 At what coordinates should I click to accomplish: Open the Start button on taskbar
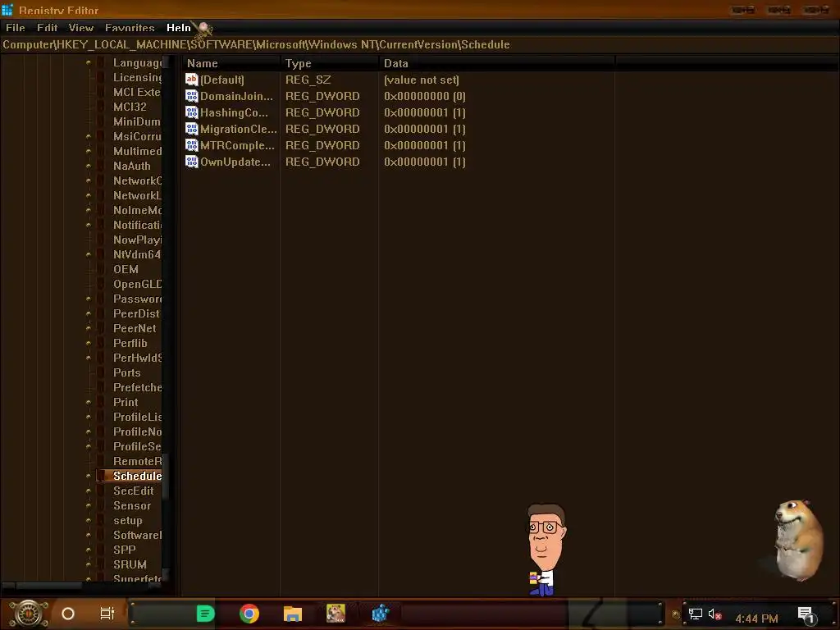click(29, 614)
